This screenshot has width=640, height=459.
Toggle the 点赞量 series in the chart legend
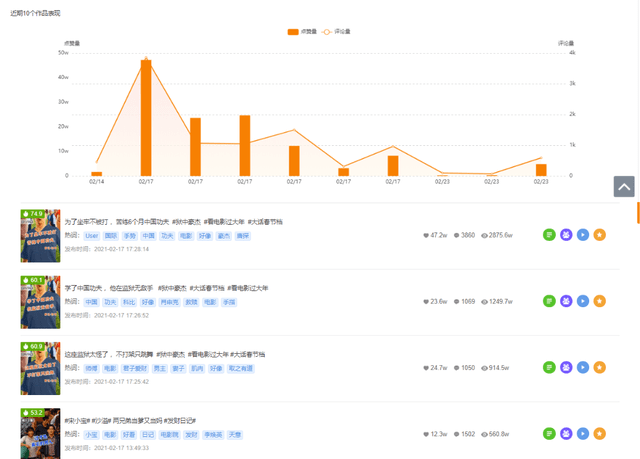pos(302,31)
